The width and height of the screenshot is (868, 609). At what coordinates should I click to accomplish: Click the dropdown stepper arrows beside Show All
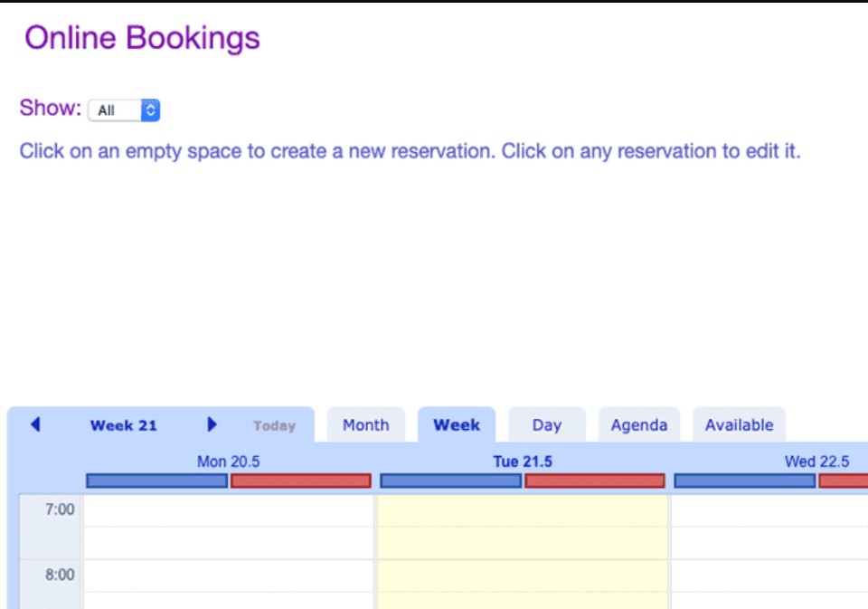tap(151, 109)
